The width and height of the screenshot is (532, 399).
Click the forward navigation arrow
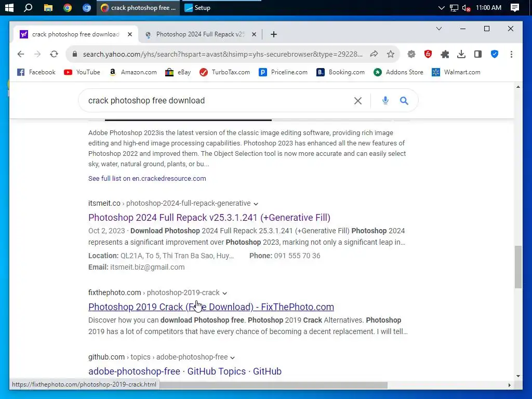pyautogui.click(x=37, y=54)
